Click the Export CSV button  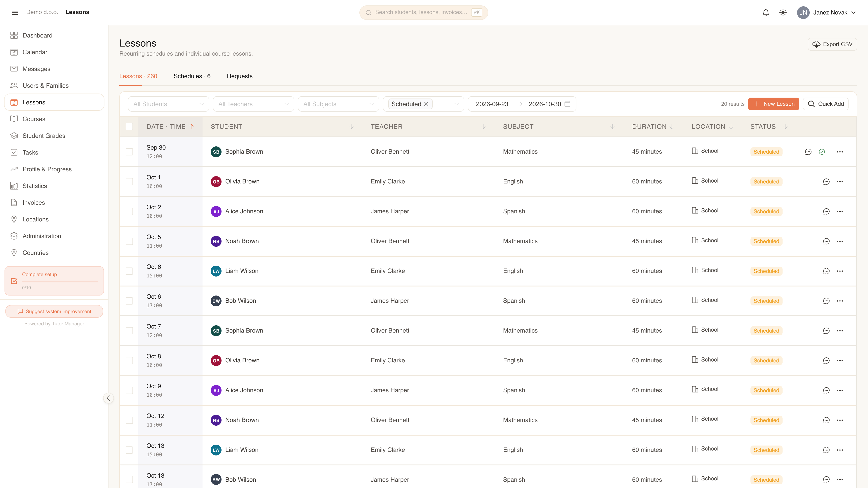[x=832, y=45]
